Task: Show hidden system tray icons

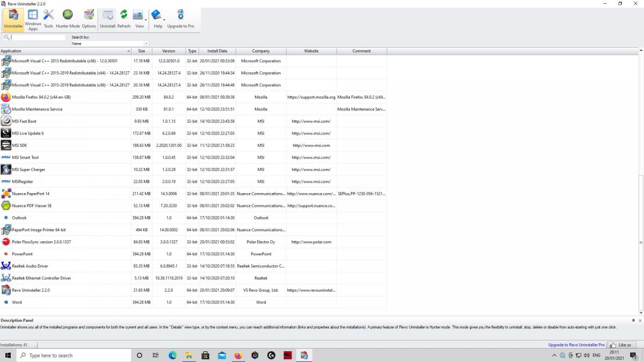Action: point(554,355)
